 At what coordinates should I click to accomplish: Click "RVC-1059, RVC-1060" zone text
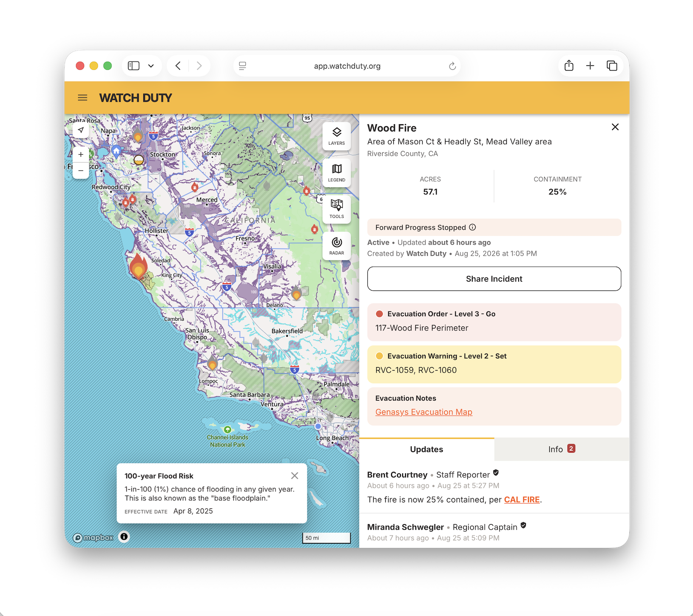point(416,370)
